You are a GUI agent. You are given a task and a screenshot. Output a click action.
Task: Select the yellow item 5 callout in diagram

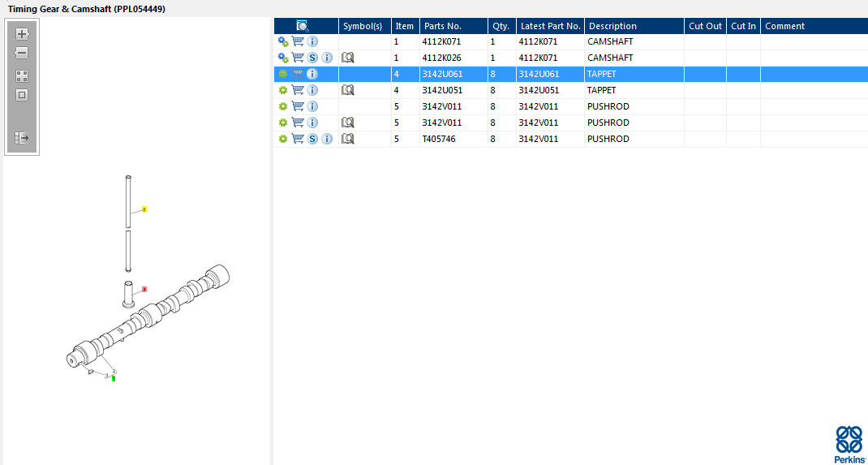(144, 209)
